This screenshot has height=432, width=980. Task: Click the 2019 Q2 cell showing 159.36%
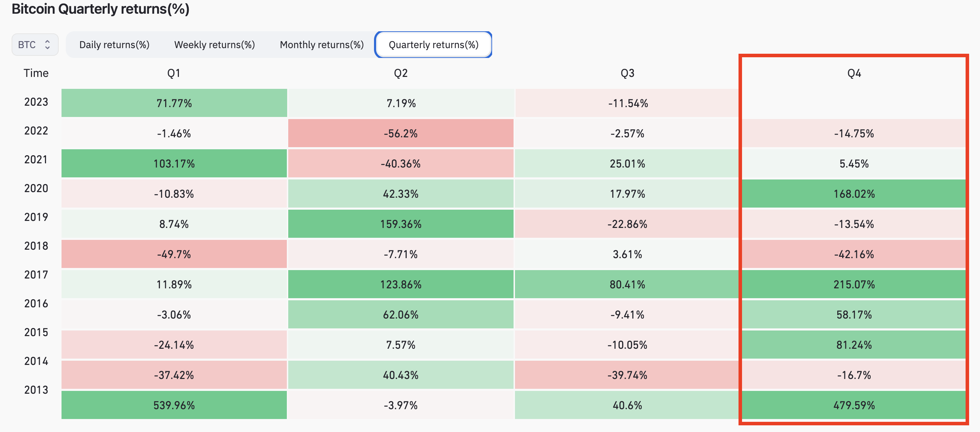tap(401, 224)
